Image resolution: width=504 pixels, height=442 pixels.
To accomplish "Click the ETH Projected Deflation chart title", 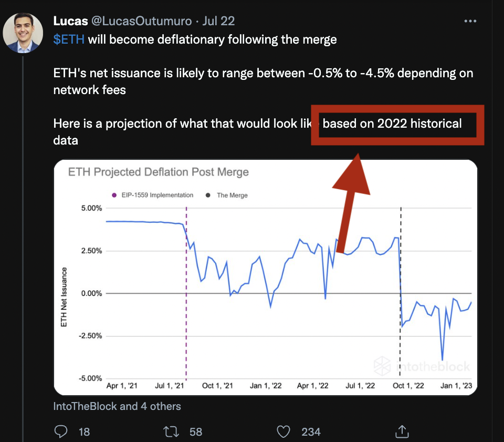I will pos(159,172).
